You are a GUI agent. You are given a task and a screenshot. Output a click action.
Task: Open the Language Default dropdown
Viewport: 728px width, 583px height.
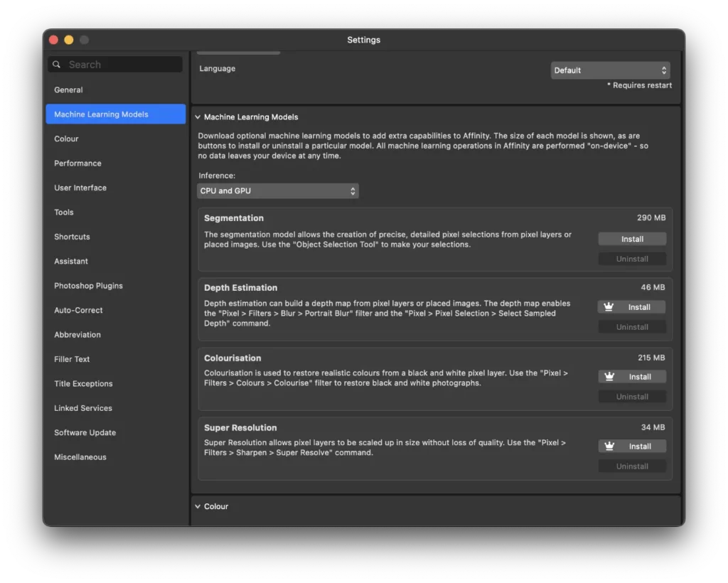pyautogui.click(x=610, y=70)
